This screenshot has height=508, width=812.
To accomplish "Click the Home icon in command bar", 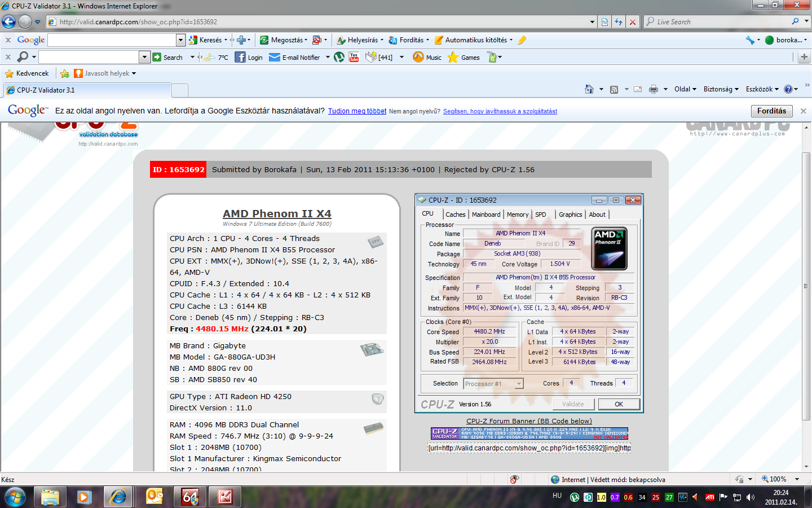I will pyautogui.click(x=589, y=89).
